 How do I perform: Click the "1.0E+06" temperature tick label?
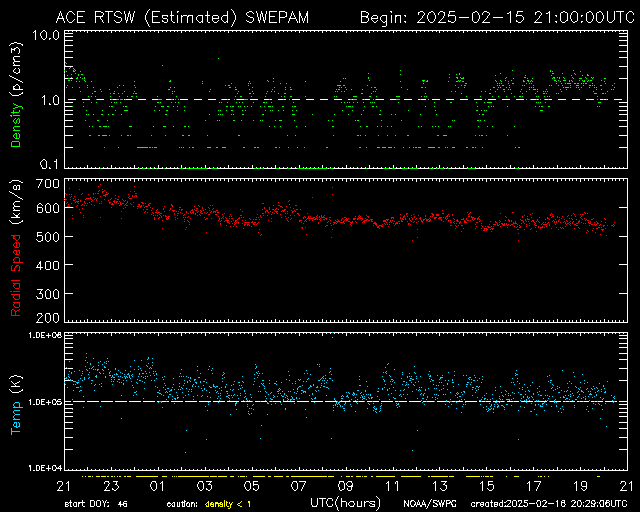45,335
